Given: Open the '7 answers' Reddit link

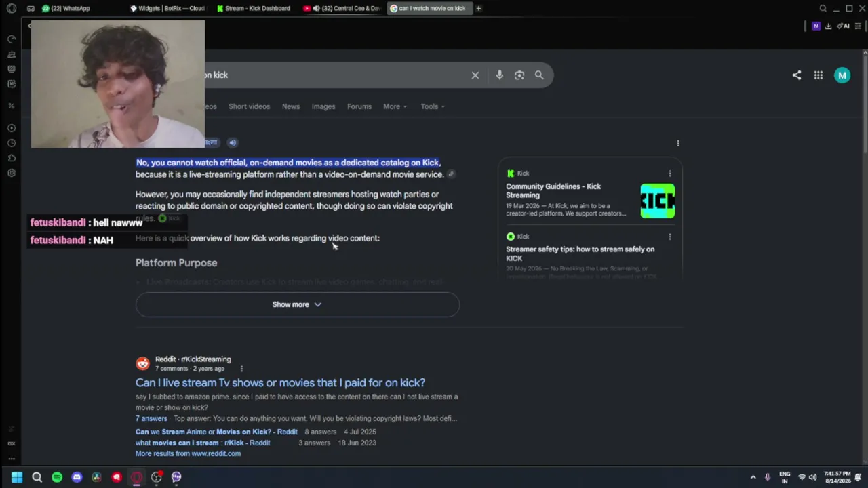Looking at the screenshot, I should tap(151, 418).
